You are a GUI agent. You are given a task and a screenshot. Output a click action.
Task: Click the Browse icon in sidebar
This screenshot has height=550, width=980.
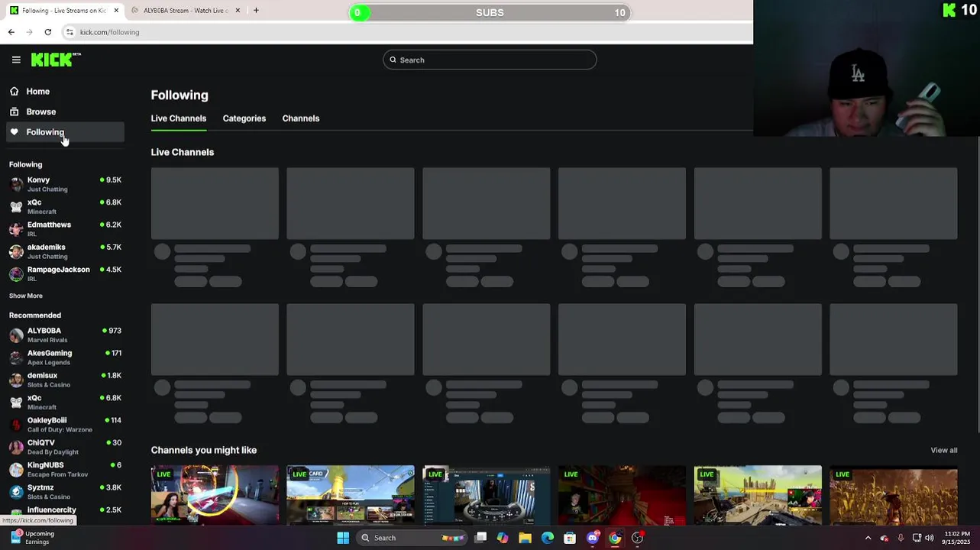coord(15,112)
